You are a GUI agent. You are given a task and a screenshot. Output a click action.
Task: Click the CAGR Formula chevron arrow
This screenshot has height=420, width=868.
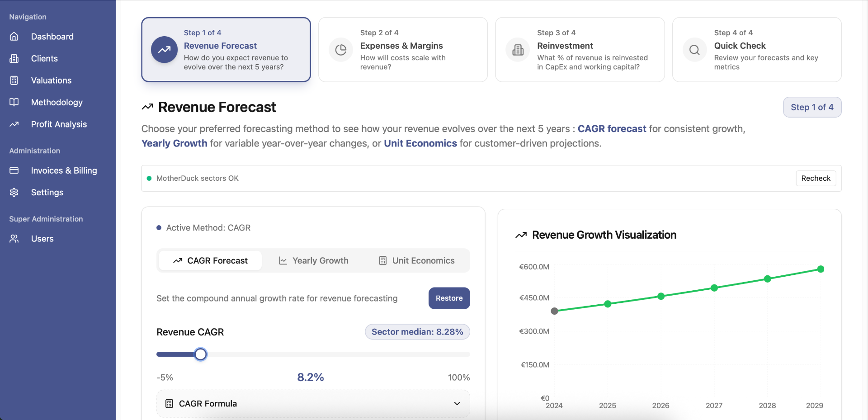tap(457, 404)
